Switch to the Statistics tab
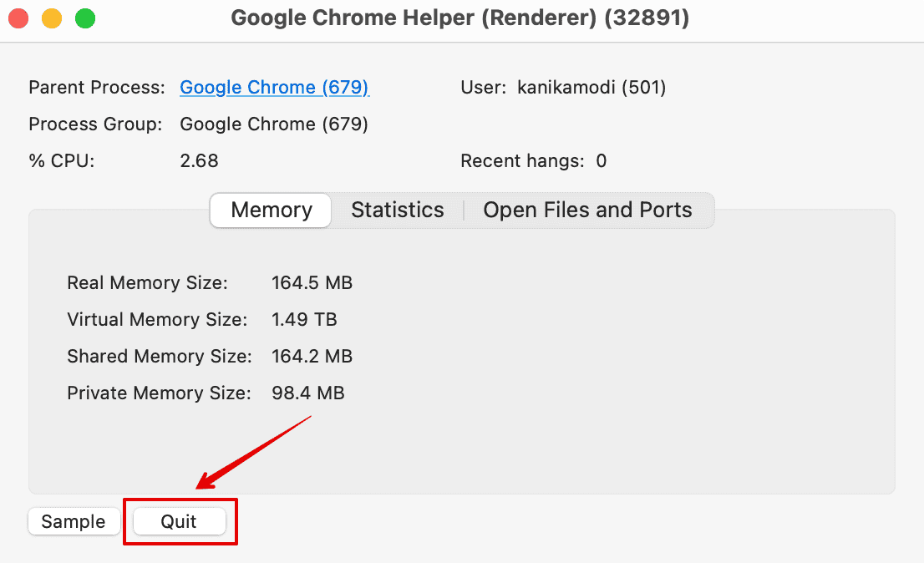The image size is (924, 563). [397, 210]
